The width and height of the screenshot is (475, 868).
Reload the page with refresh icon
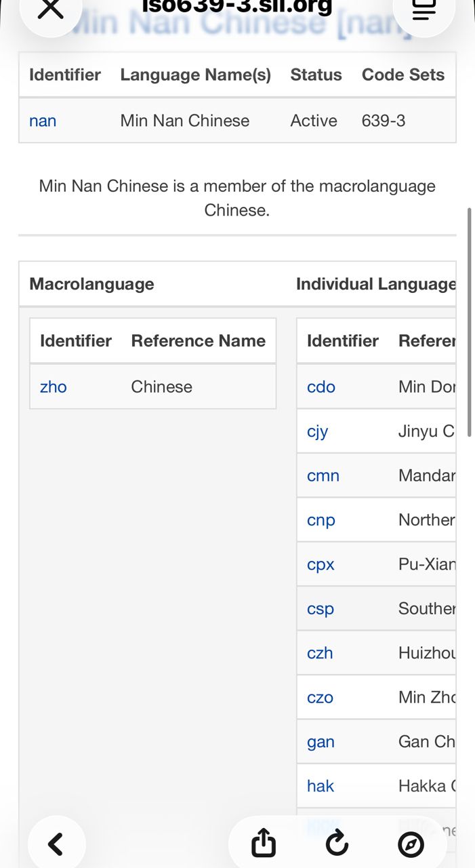(x=337, y=844)
